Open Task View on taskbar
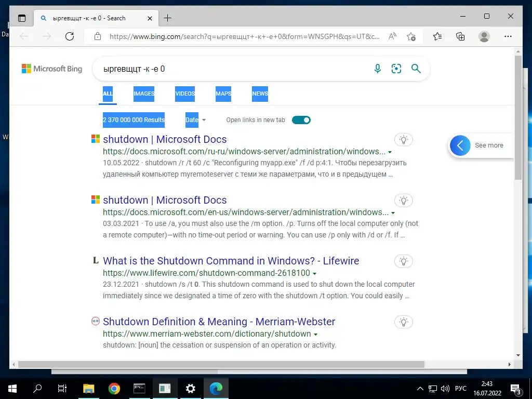 click(x=62, y=388)
